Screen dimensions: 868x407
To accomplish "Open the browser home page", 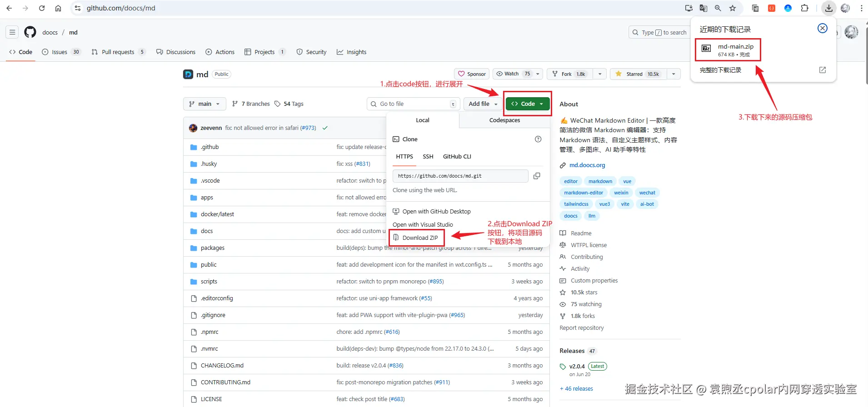I will click(58, 8).
